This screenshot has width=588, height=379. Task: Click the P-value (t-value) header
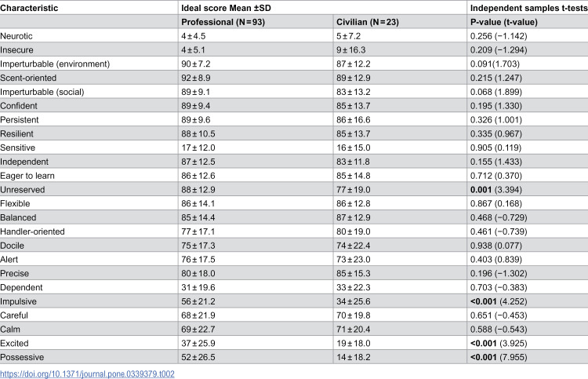504,22
